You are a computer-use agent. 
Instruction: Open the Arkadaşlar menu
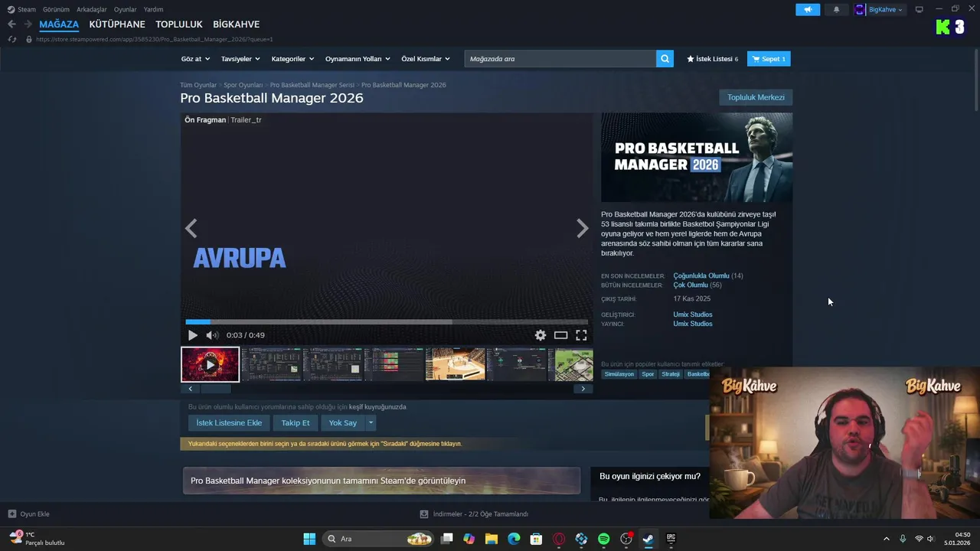tap(92, 10)
